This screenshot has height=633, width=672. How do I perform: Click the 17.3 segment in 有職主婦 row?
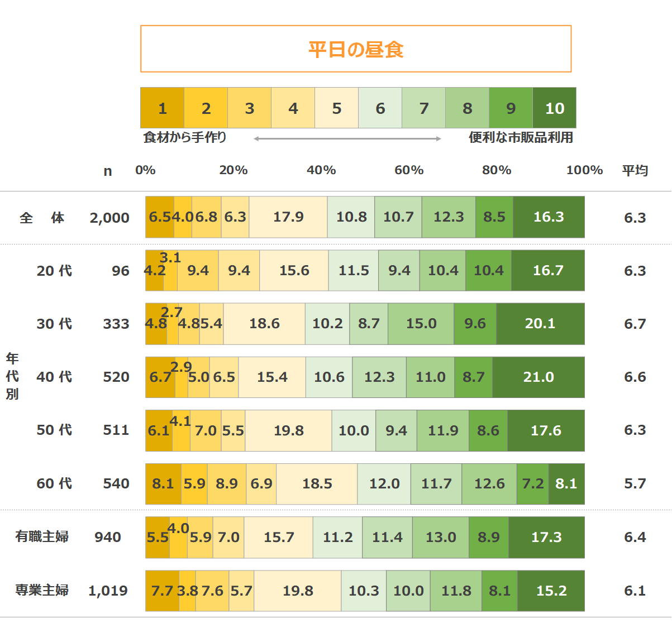pos(546,538)
